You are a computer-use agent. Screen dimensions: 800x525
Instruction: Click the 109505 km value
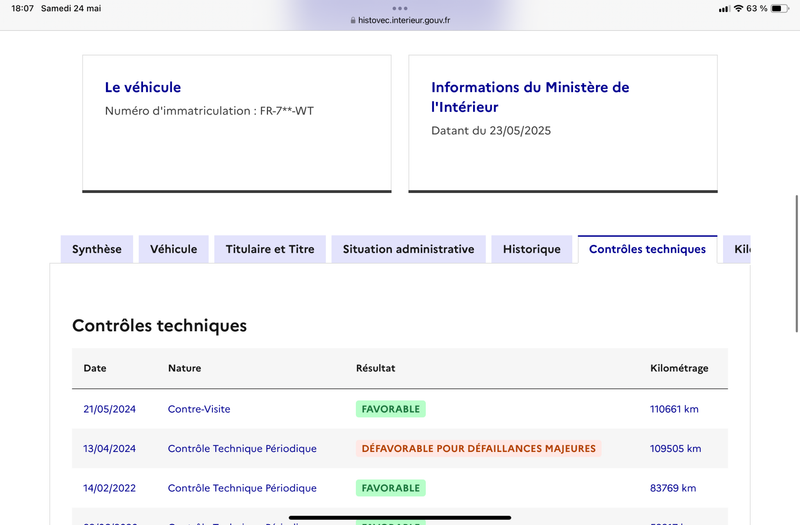tap(676, 448)
